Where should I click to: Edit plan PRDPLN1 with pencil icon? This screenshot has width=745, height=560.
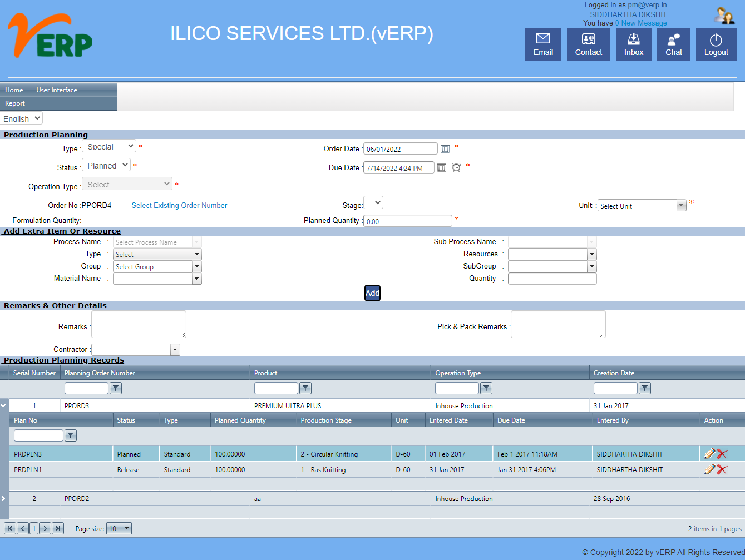pyautogui.click(x=709, y=469)
